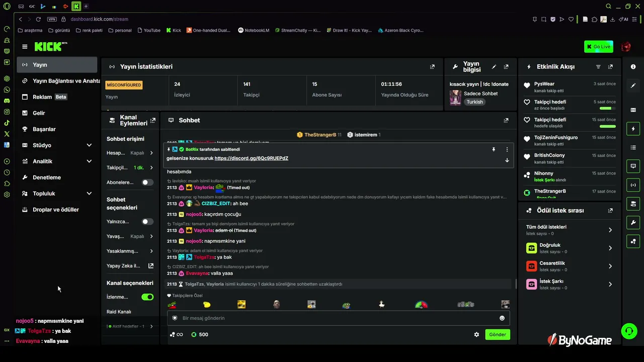Unpin the pinned BotRix message
This screenshot has width=644, height=362.
(x=494, y=149)
